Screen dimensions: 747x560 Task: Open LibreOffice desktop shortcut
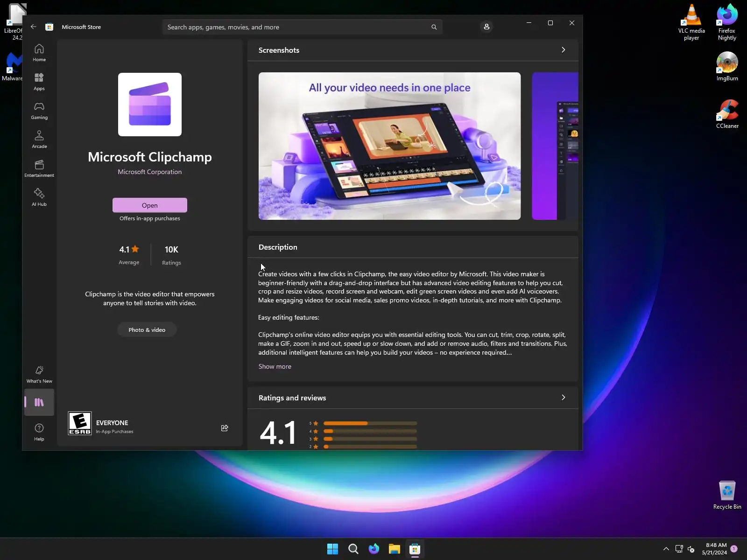(x=13, y=22)
